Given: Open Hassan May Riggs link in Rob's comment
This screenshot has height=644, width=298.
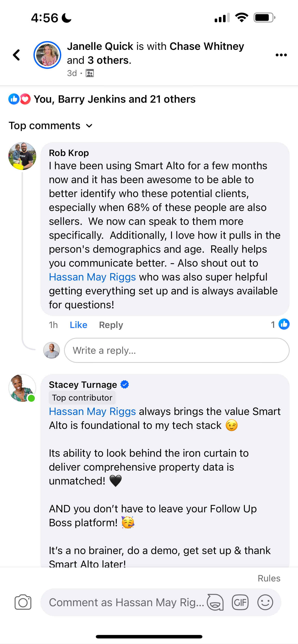Looking at the screenshot, I should coord(92,277).
